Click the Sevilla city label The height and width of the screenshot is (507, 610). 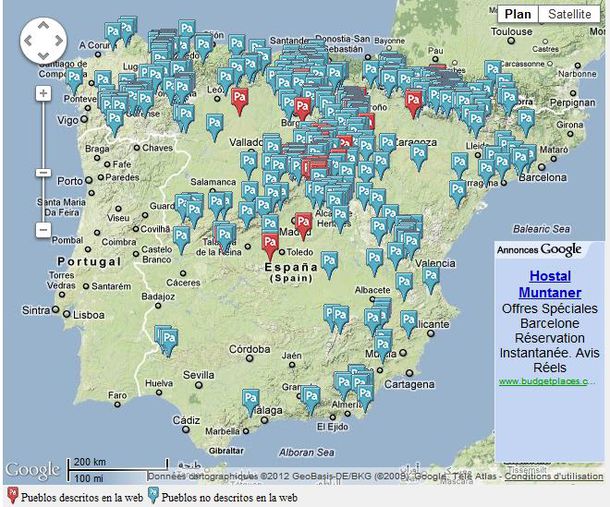(198, 375)
